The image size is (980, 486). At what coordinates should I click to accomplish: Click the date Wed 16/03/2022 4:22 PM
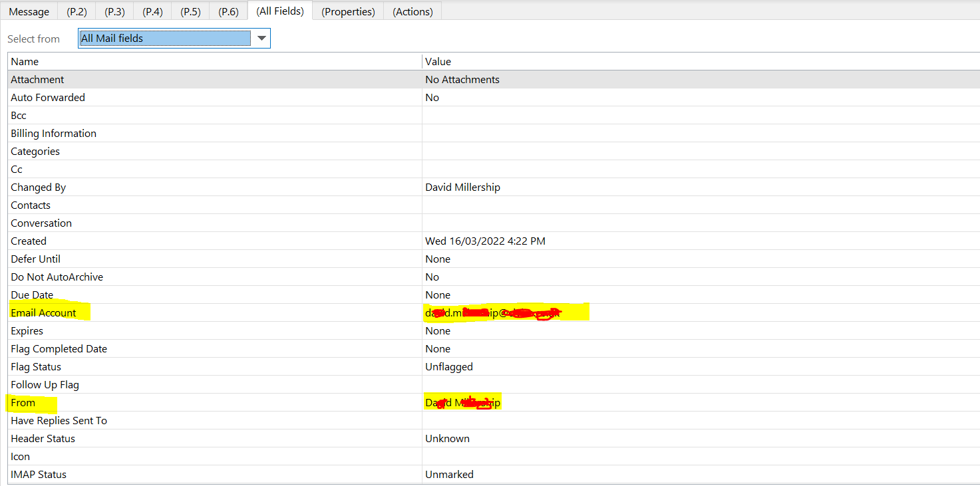pyautogui.click(x=485, y=241)
